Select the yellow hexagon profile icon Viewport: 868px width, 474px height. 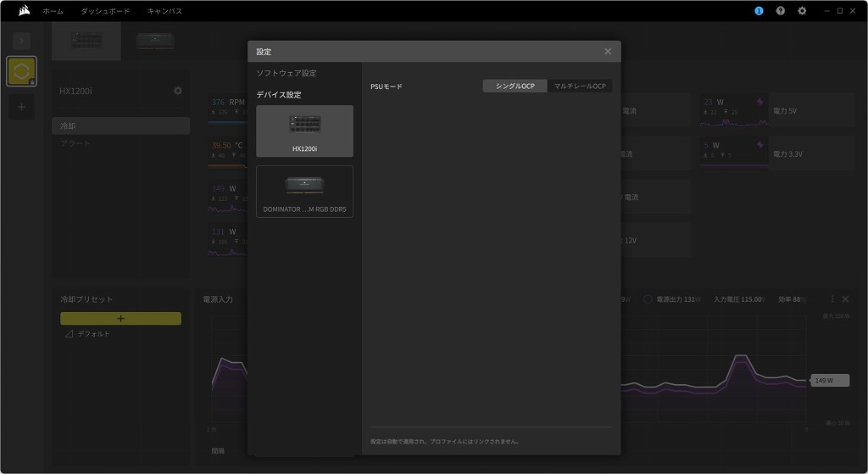[21, 71]
